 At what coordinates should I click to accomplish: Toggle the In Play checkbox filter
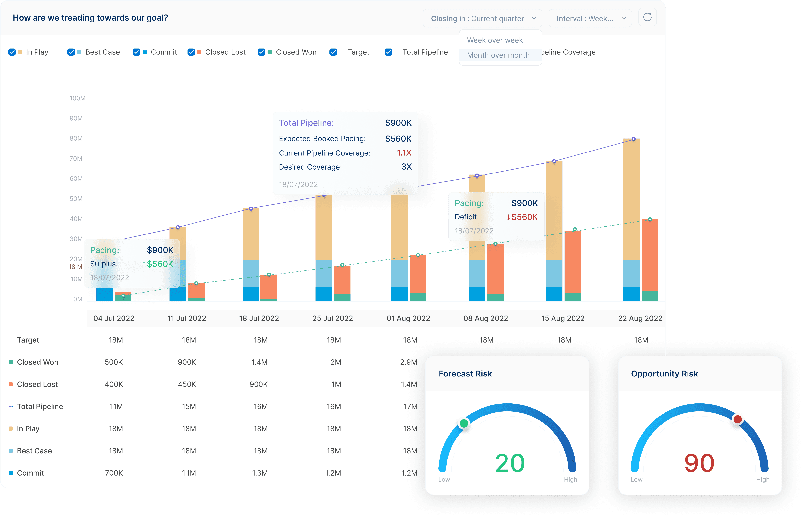click(x=12, y=52)
